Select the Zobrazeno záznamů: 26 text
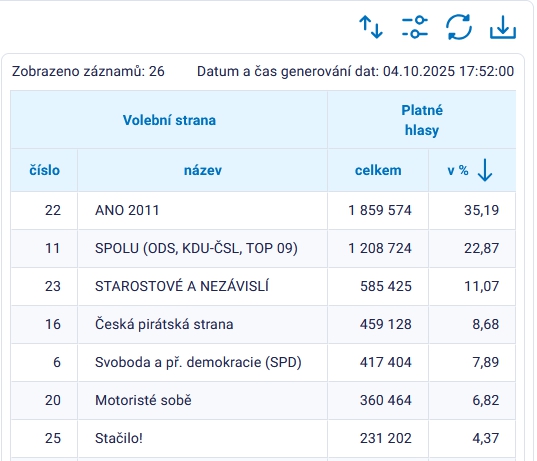Viewport: 537px width, 461px height. click(x=88, y=72)
